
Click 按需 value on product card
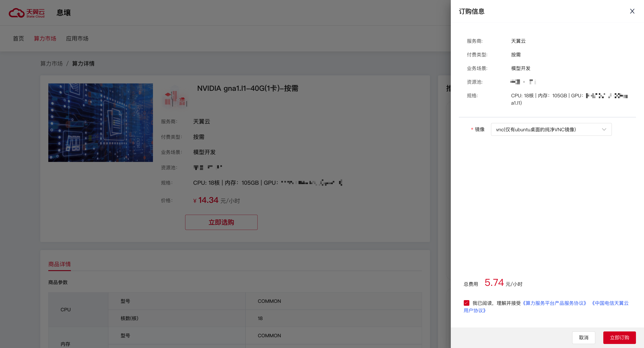pos(199,137)
